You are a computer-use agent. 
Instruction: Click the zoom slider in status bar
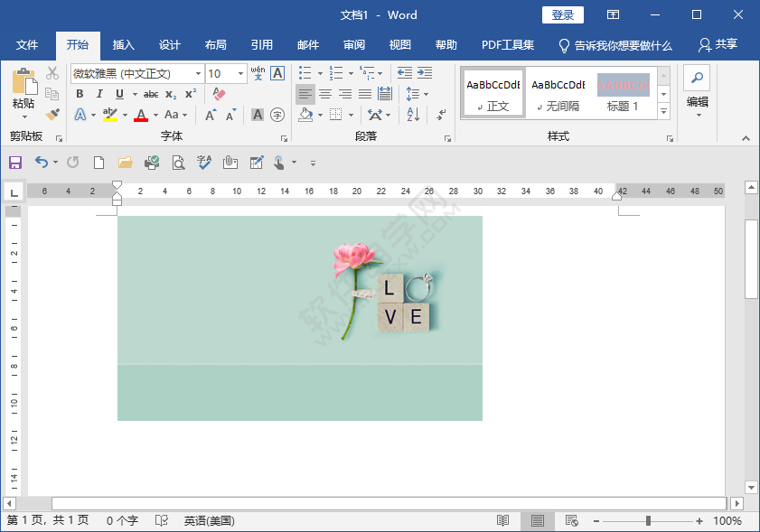click(648, 521)
